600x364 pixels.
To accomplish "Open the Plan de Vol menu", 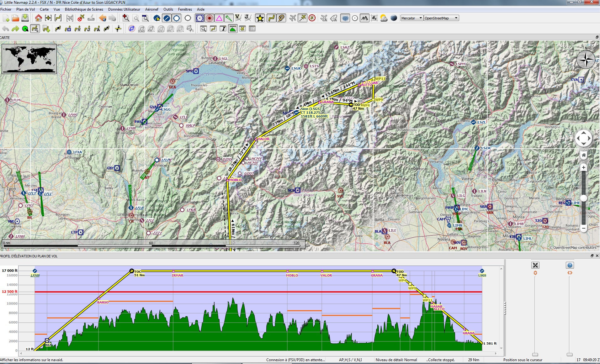I will click(25, 9).
